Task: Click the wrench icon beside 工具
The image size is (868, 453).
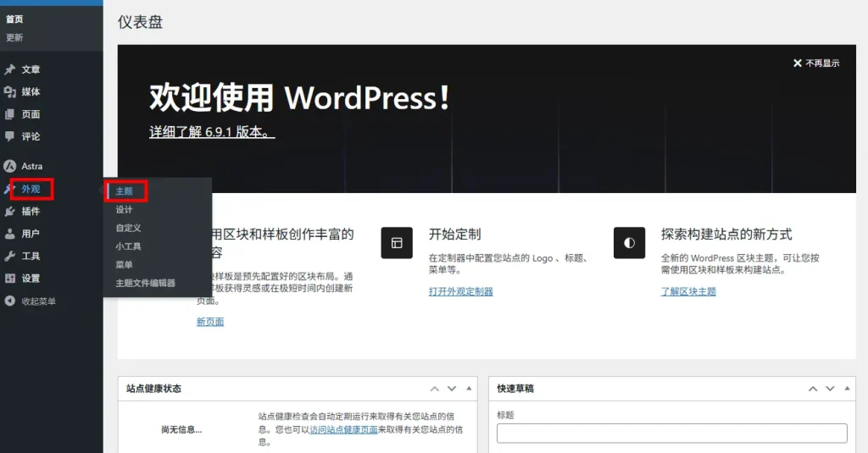Action: tap(10, 256)
